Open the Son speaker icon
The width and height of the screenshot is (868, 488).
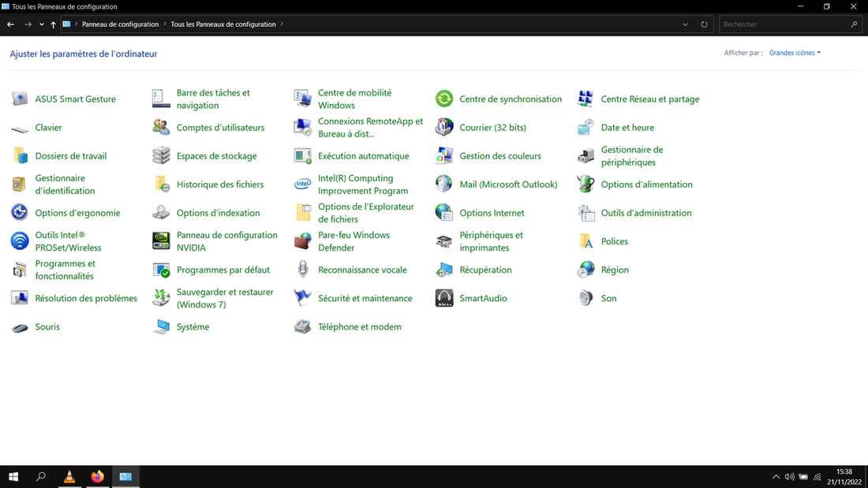coord(586,298)
